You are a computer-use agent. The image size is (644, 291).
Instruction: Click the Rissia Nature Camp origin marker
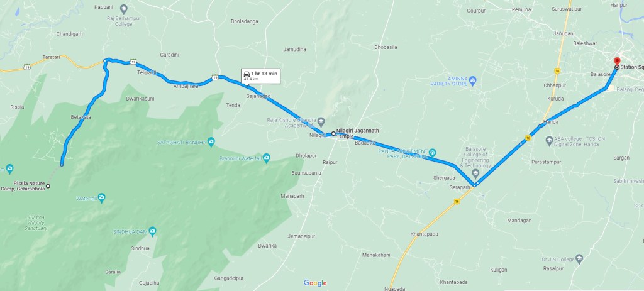48,186
